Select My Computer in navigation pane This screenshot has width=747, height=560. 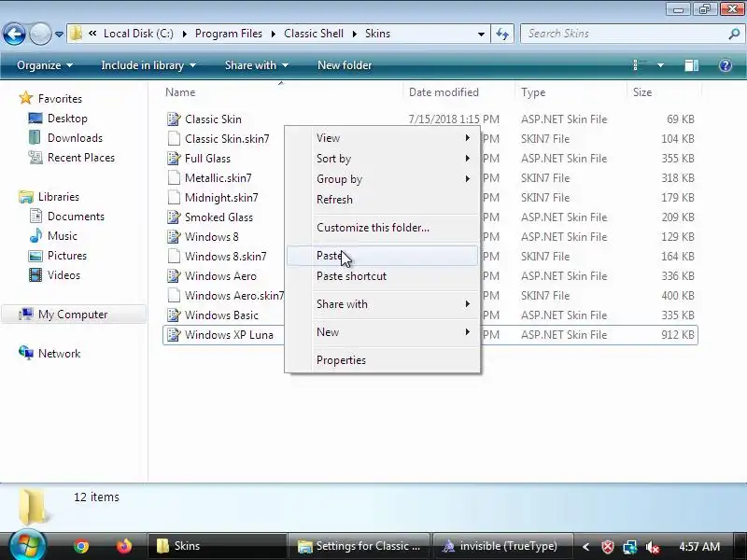click(x=74, y=315)
